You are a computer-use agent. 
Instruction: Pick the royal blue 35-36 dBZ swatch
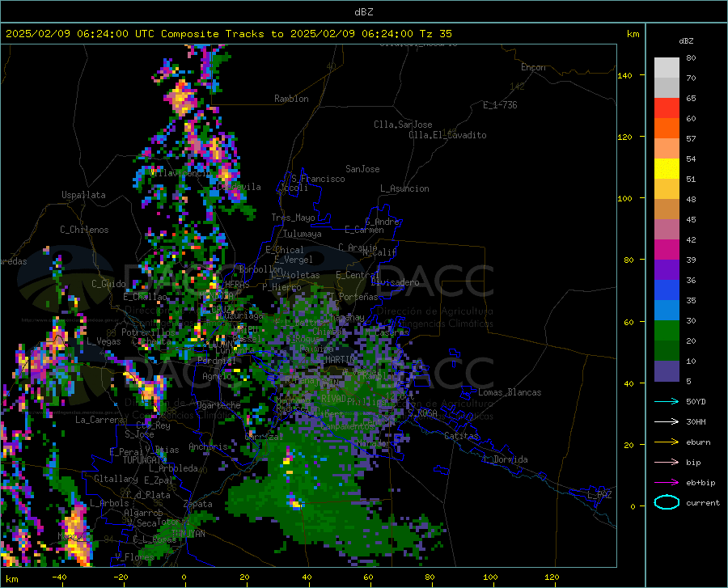pos(667,290)
